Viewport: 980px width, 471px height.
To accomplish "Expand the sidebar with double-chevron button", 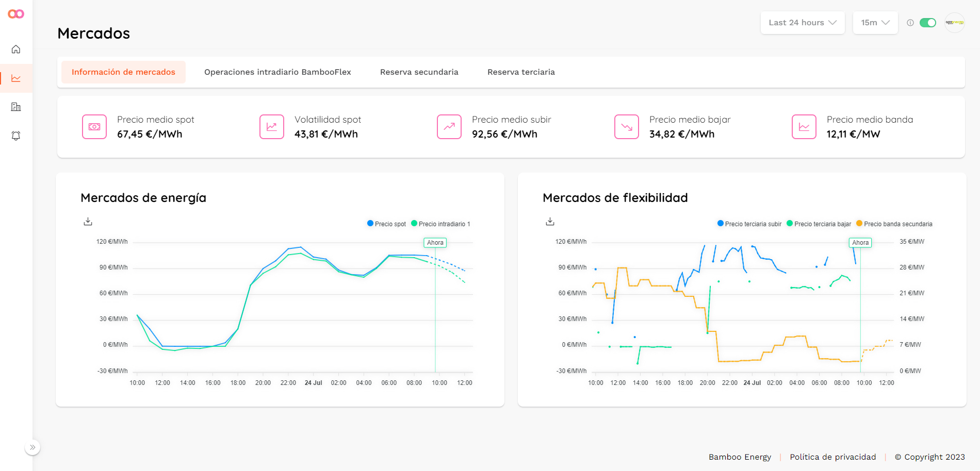I will [x=32, y=447].
